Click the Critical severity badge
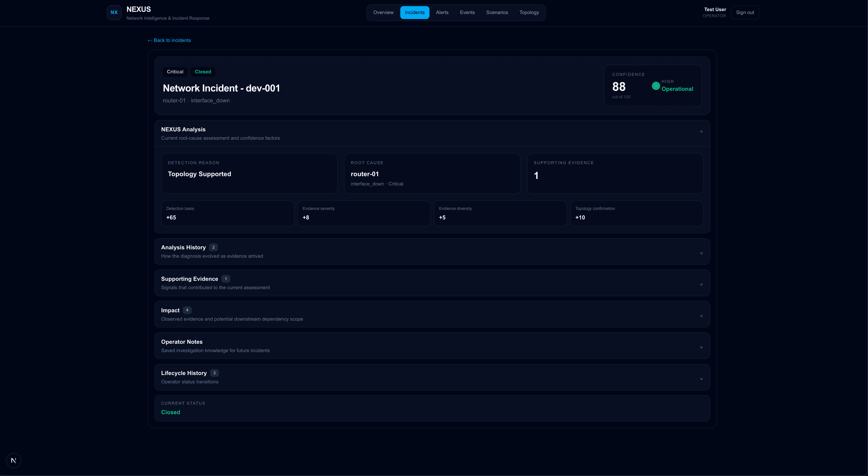The width and height of the screenshot is (868, 476). tap(175, 72)
